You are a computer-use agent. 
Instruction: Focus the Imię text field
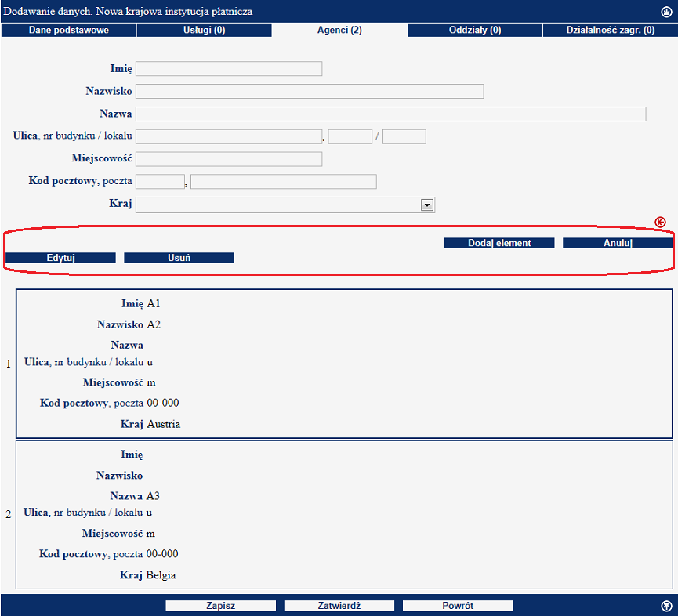coord(229,69)
